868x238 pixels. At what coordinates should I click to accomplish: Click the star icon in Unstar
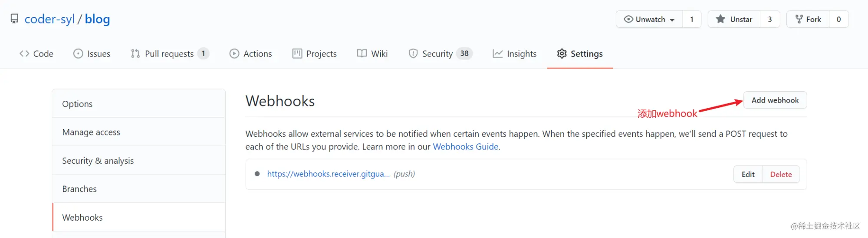pos(720,19)
